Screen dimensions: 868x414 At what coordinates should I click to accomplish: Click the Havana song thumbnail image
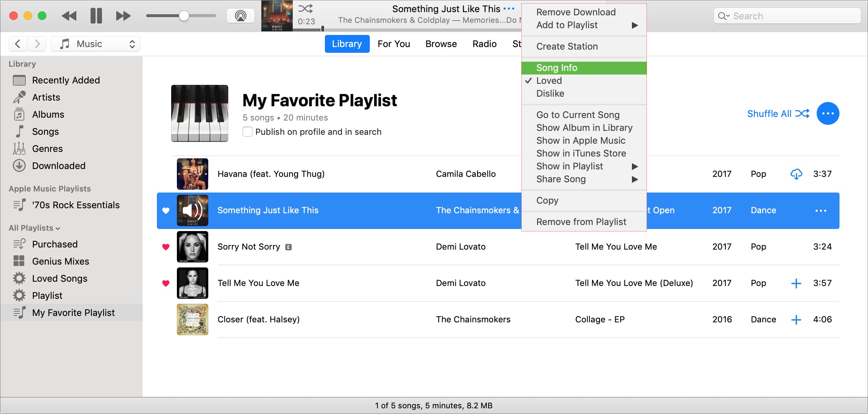[192, 174]
